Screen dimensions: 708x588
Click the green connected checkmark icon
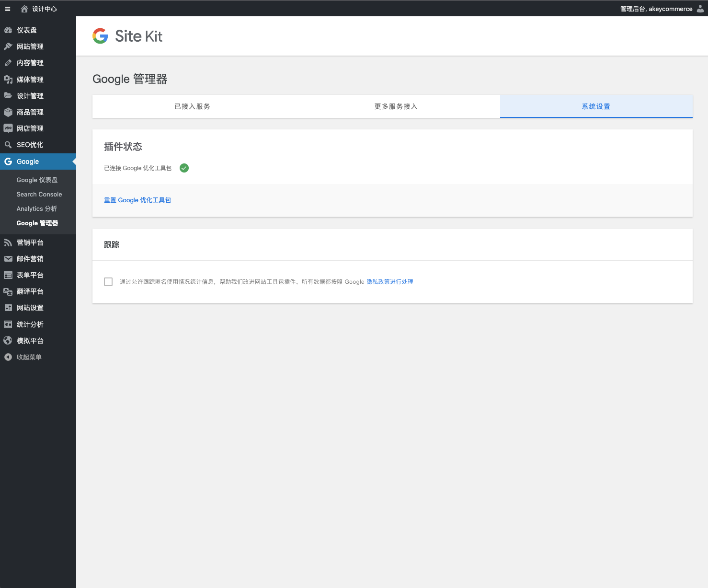[x=184, y=168]
